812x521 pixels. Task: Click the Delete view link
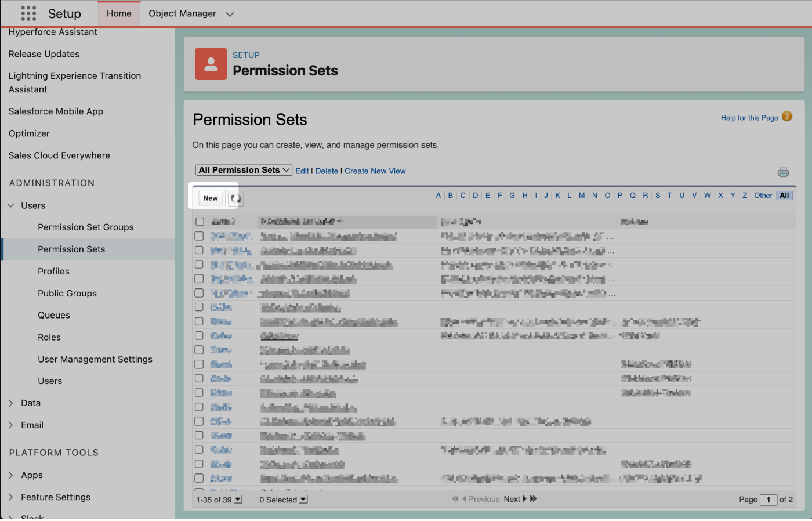[327, 171]
